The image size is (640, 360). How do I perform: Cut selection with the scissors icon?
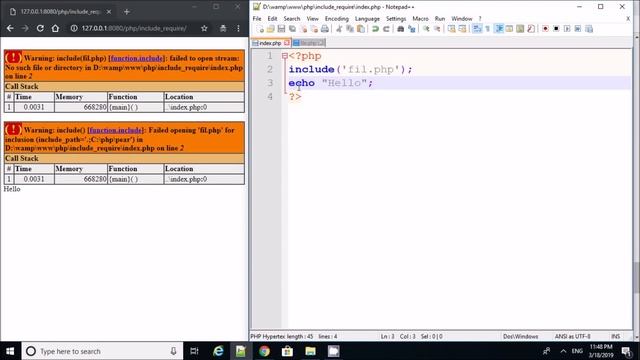tap(339, 29)
